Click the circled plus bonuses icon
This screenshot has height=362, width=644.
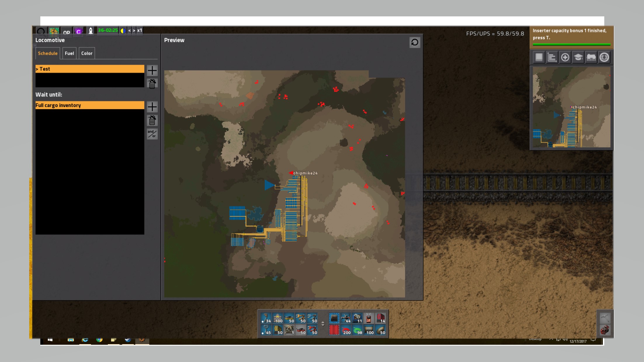point(565,57)
